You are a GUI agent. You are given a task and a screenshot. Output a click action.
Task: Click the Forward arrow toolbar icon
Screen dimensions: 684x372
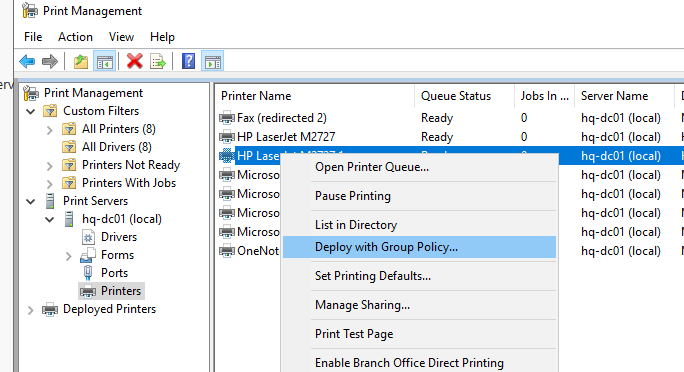point(50,61)
